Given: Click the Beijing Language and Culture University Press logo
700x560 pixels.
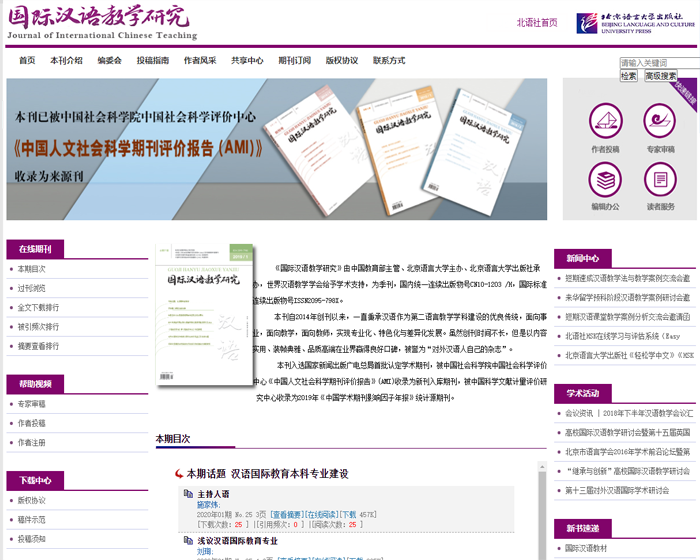Looking at the screenshot, I should point(636,23).
